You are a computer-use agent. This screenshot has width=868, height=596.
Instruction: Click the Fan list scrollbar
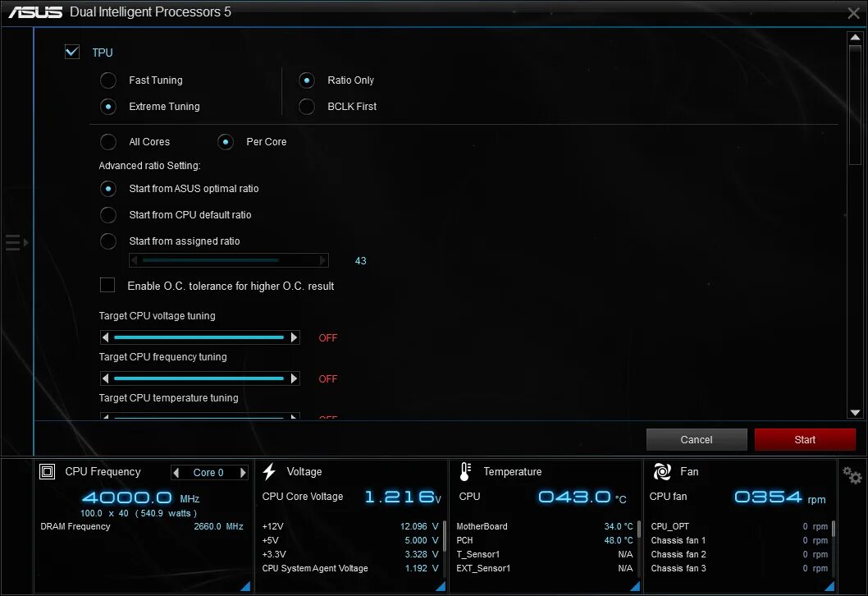(833, 529)
